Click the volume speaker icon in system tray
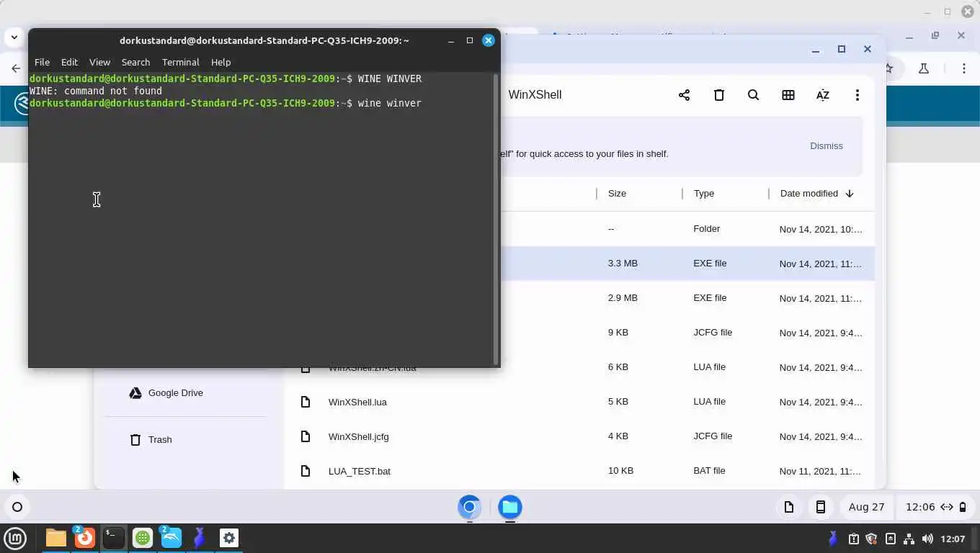This screenshot has width=980, height=553. point(927,539)
